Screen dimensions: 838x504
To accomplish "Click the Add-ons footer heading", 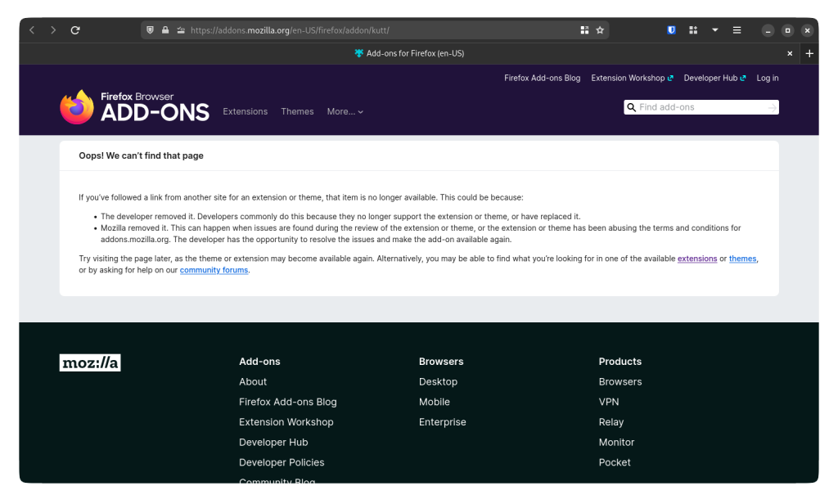I will [259, 362].
